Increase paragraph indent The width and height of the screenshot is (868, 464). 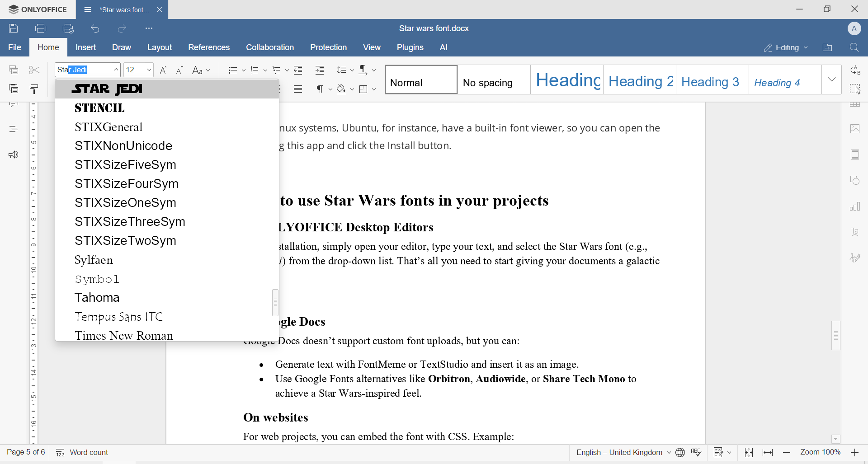320,70
